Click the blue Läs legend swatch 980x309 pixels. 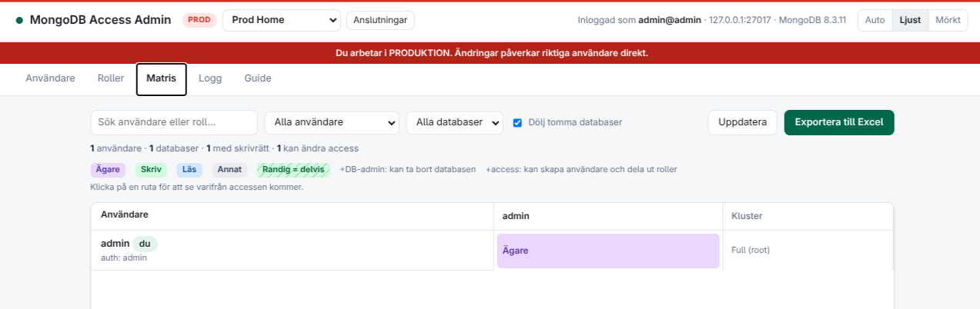click(x=189, y=170)
